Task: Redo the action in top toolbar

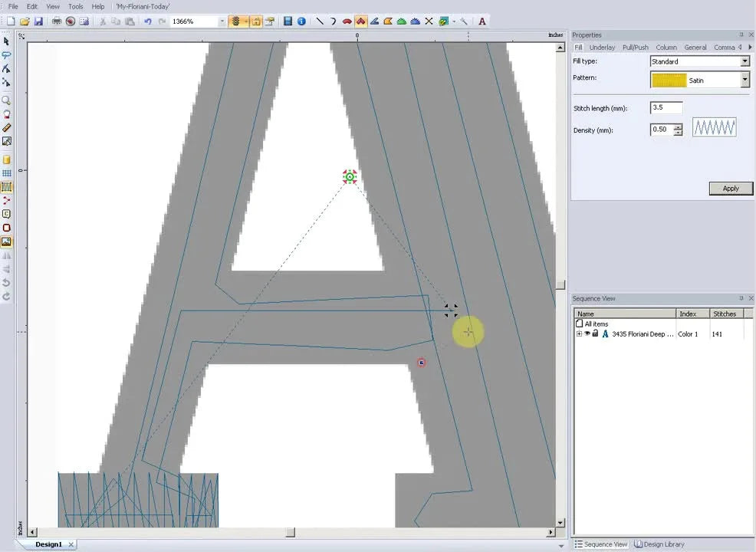Action: [x=162, y=21]
